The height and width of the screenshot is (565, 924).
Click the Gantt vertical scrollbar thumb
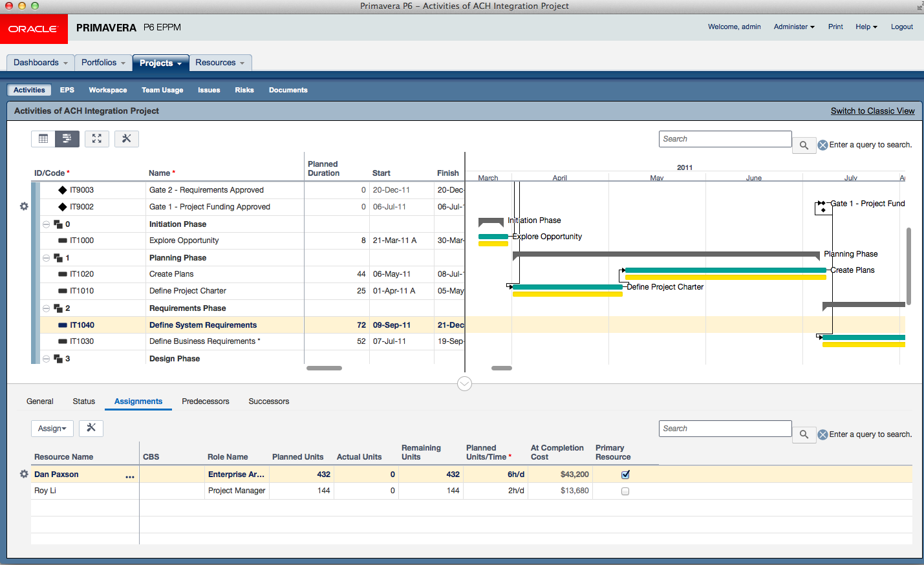click(x=908, y=266)
